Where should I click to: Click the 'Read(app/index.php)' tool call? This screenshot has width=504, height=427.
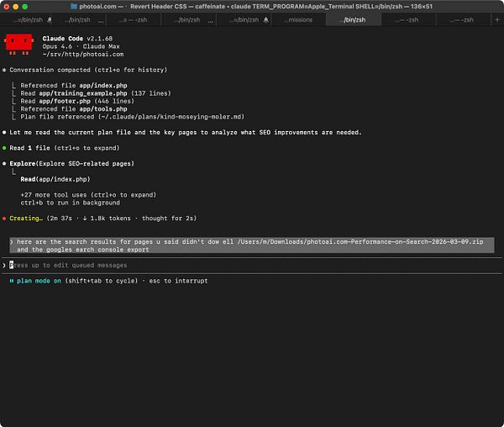[x=55, y=179]
